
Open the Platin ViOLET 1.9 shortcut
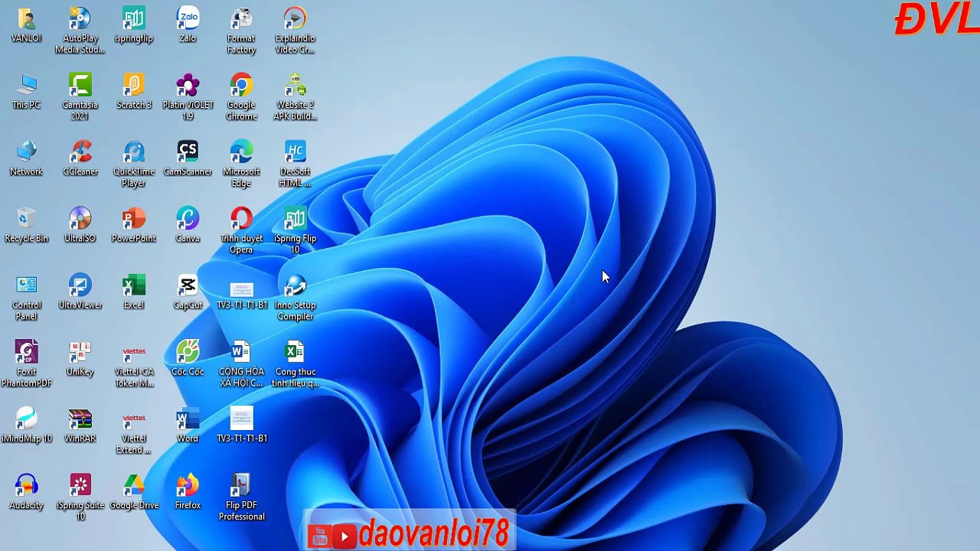[x=188, y=97]
